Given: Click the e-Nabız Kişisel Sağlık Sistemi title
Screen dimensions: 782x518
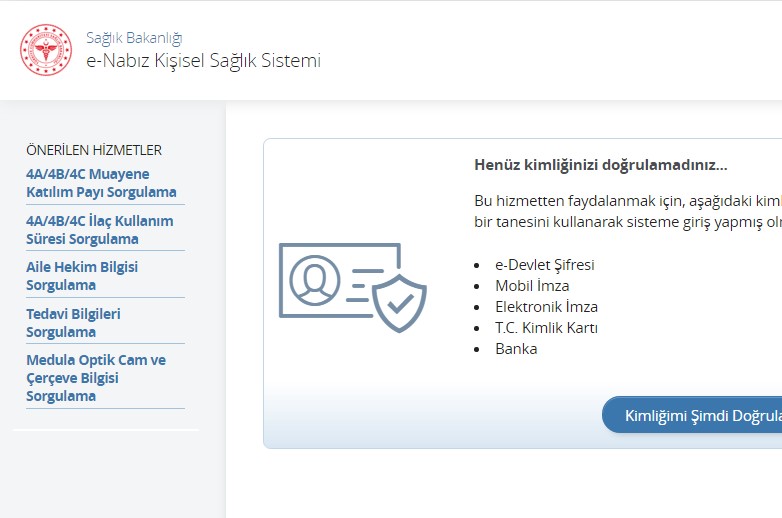Looking at the screenshot, I should 203,60.
